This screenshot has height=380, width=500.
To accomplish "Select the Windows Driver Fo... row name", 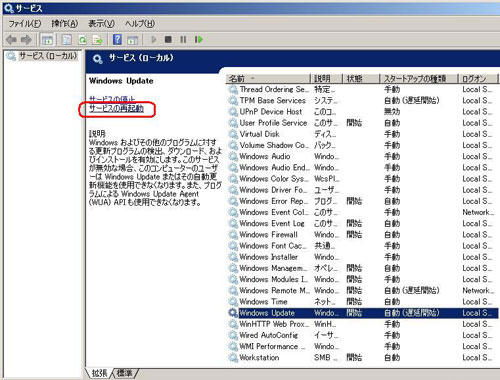I will (x=273, y=190).
